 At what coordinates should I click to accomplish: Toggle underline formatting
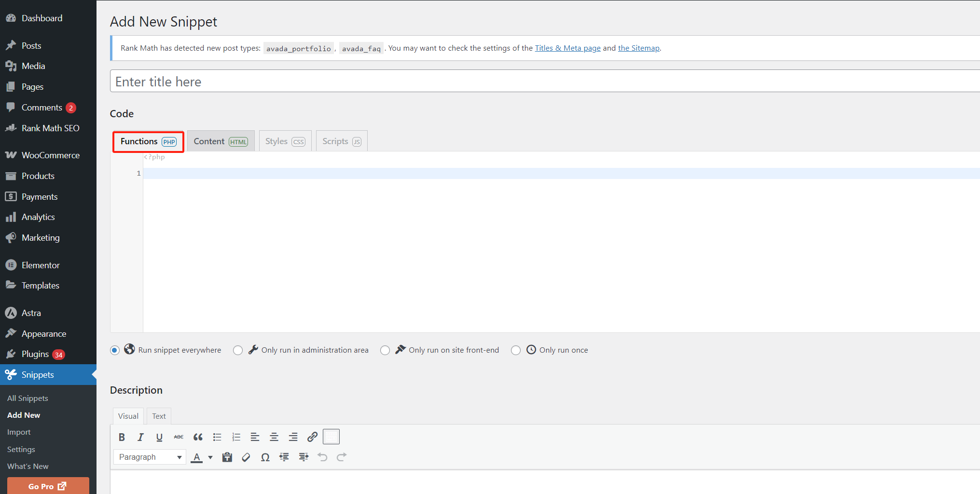(159, 437)
